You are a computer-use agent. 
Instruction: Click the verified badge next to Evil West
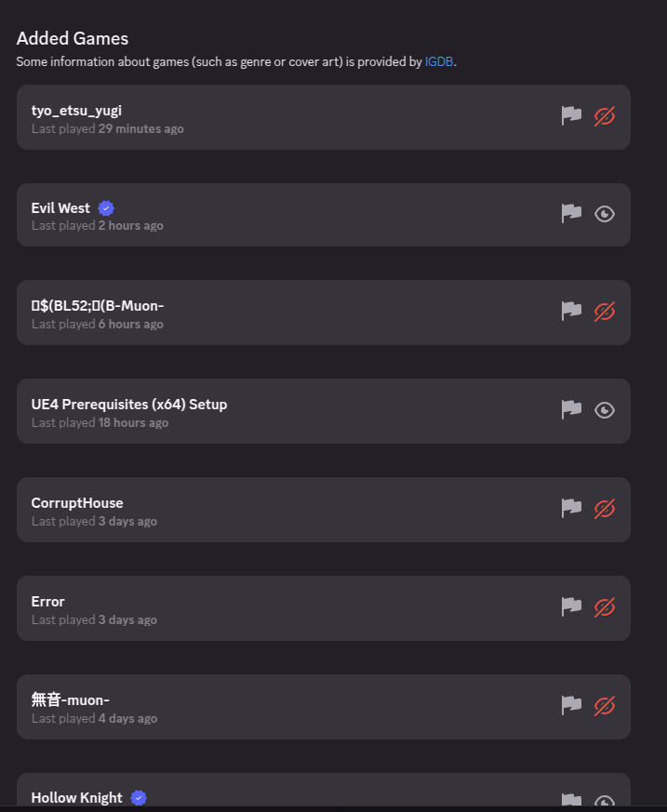tap(106, 208)
